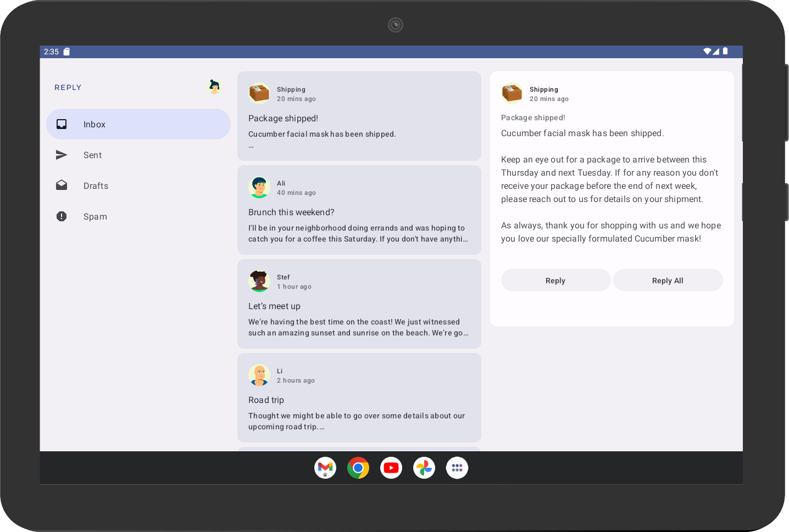Open the Spam folder icon
This screenshot has width=789, height=532.
pyautogui.click(x=62, y=216)
